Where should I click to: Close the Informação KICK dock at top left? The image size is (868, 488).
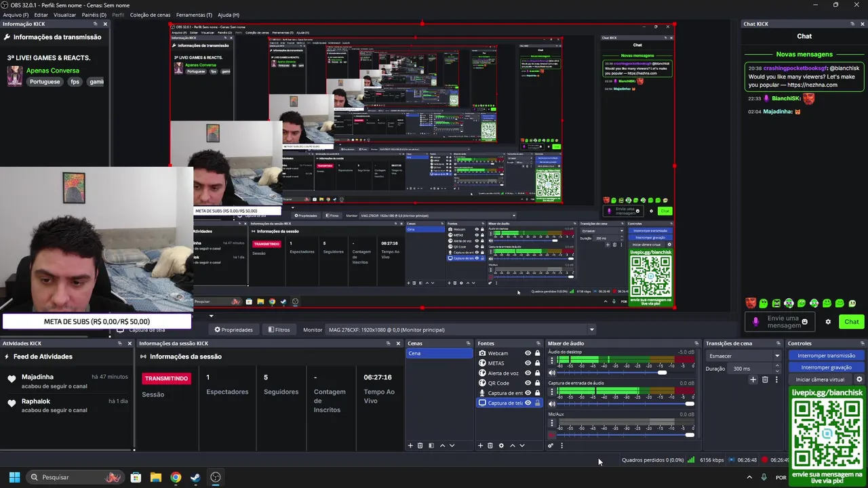105,24
